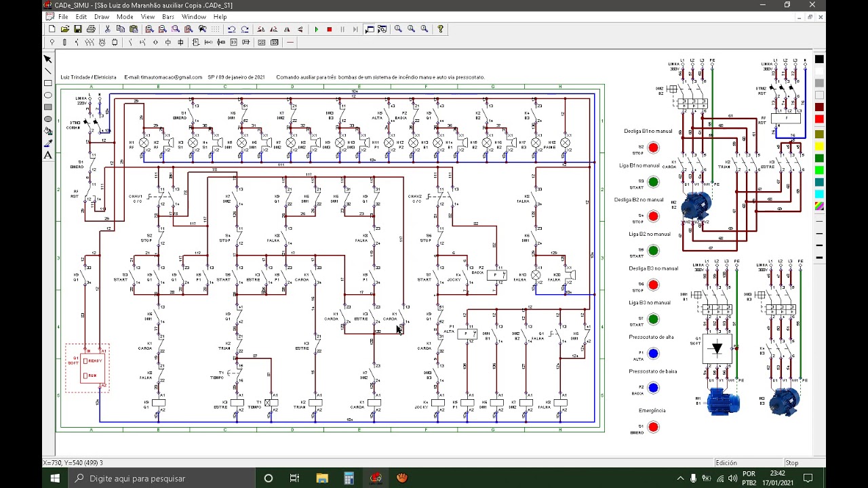The height and width of the screenshot is (488, 868).
Task: Start the simulation with green play
Action: pyautogui.click(x=317, y=29)
